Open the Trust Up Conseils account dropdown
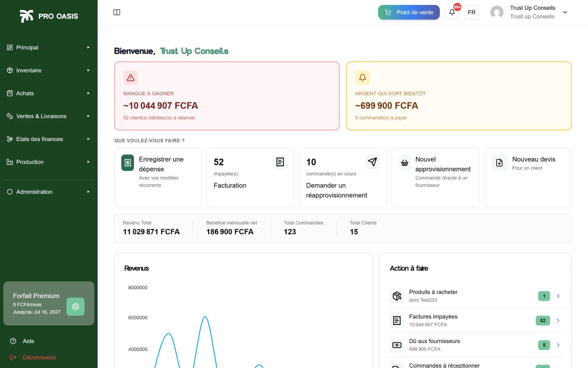588x368 pixels. click(565, 12)
